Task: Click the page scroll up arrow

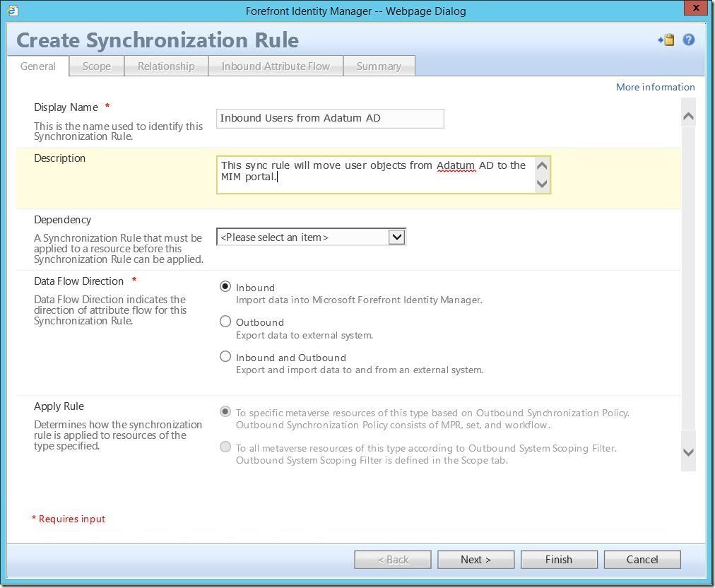Action: 688,117
